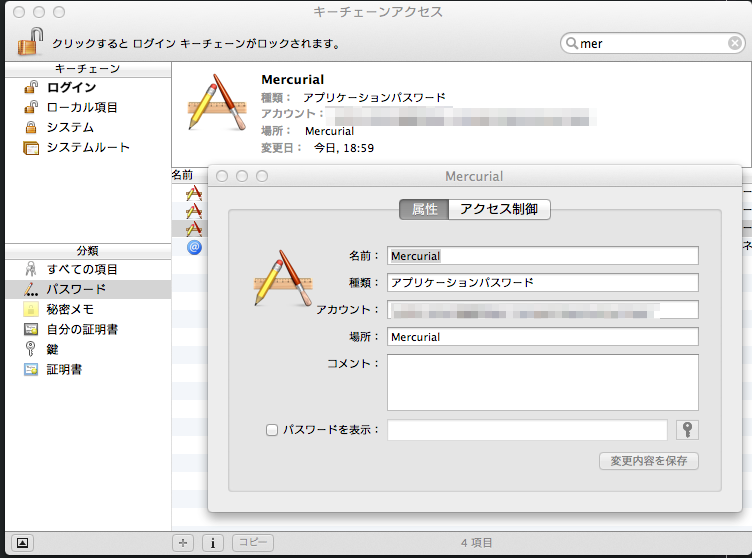This screenshot has width=752, height=558.
Task: Click the コピー button
Action: (x=253, y=543)
